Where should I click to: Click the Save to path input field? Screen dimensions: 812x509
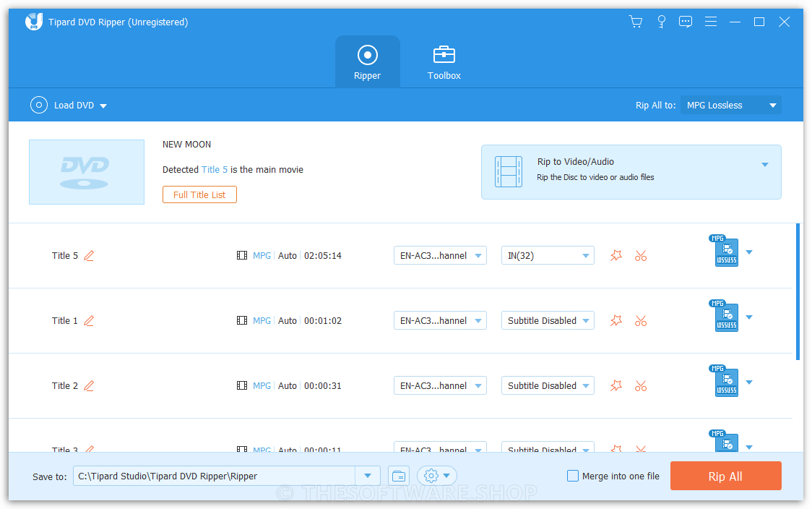coord(214,476)
